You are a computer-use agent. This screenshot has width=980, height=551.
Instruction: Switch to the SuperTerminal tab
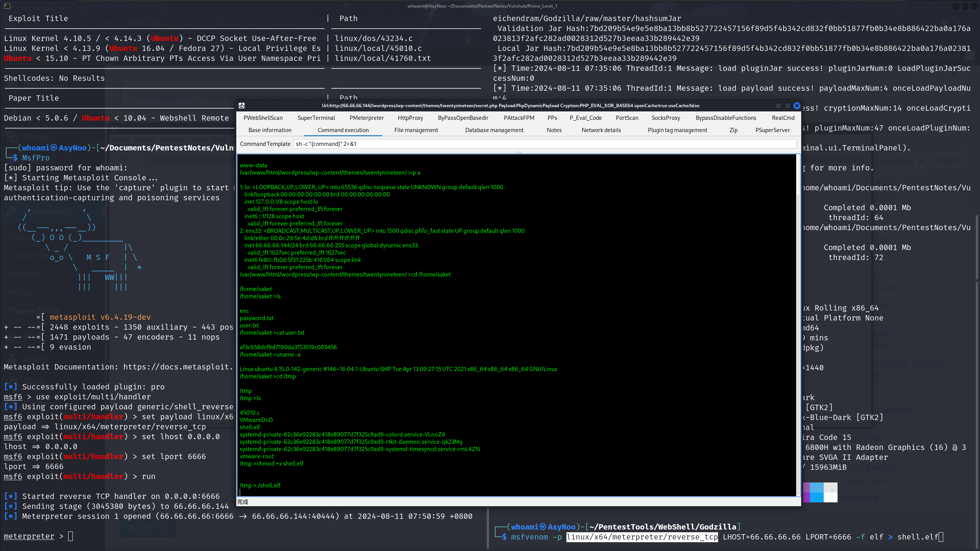316,118
